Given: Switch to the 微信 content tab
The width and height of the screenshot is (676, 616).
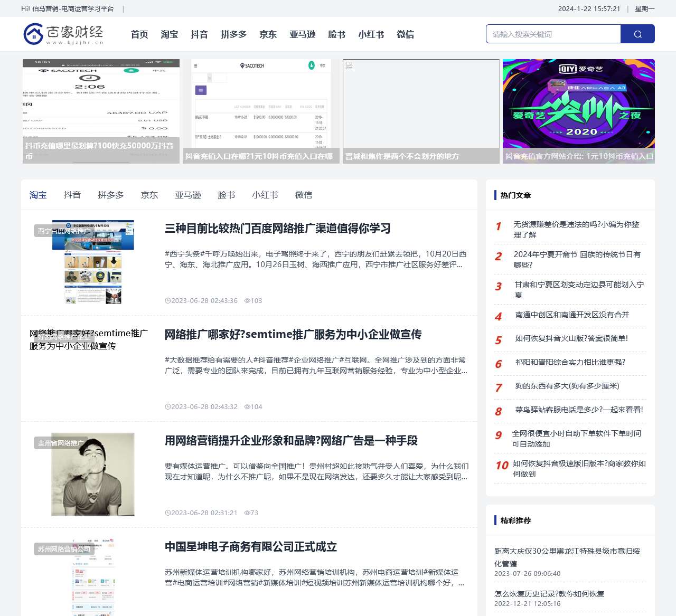Looking at the screenshot, I should pyautogui.click(x=304, y=195).
